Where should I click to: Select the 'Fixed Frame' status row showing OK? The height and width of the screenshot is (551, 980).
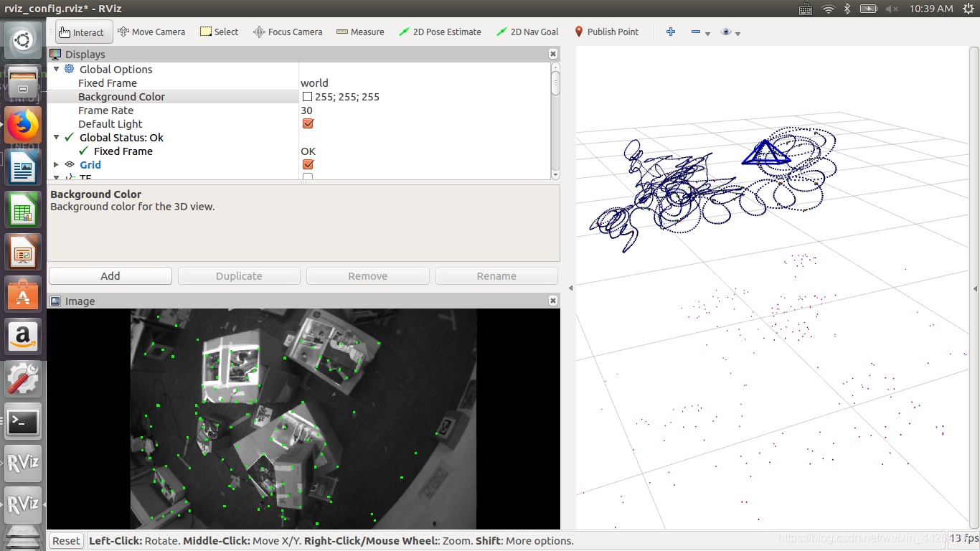tap(298, 151)
